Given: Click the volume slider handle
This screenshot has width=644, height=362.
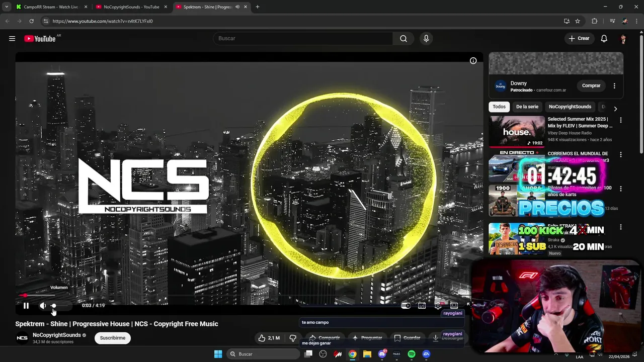Looking at the screenshot, I should tap(54, 306).
